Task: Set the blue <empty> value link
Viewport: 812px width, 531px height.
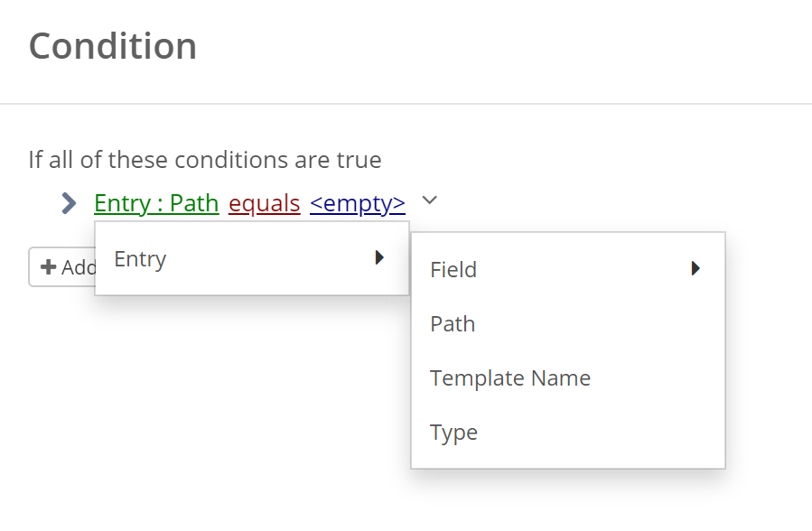Action: [358, 203]
